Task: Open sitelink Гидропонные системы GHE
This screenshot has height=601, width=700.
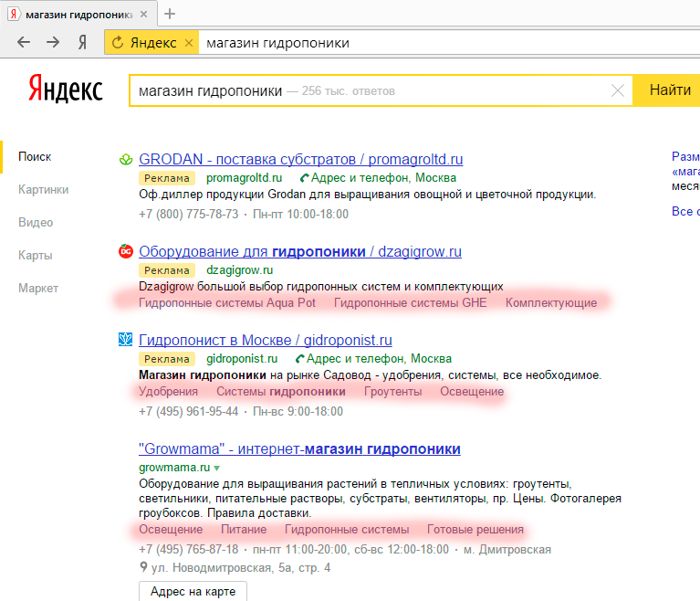Action: [411, 303]
